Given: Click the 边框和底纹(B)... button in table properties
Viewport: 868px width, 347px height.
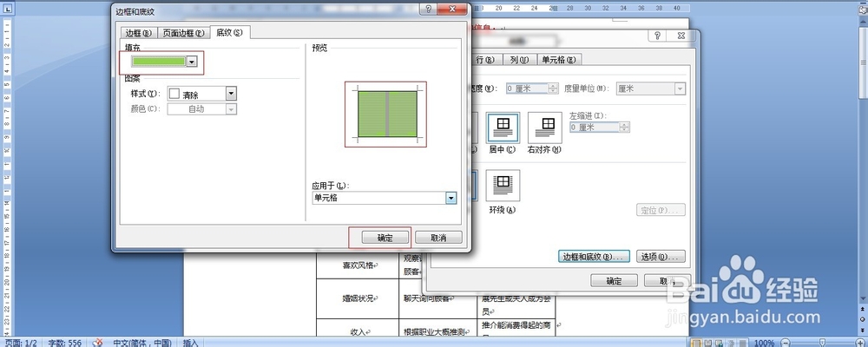Looking at the screenshot, I should (x=594, y=257).
